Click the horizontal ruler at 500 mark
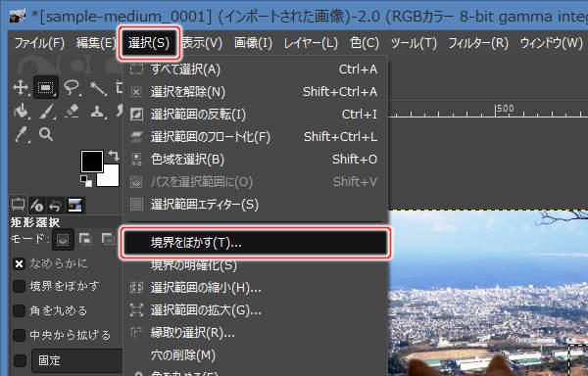The height and width of the screenshot is (376, 588). point(496,110)
